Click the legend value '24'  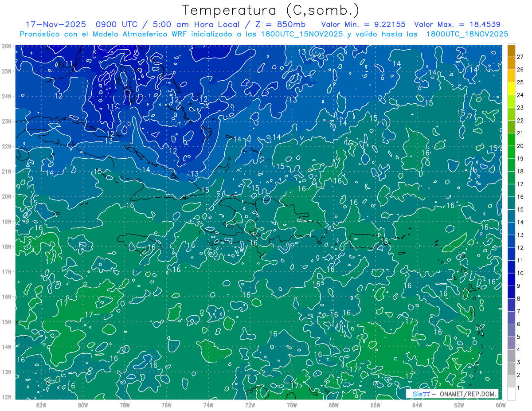[520, 95]
